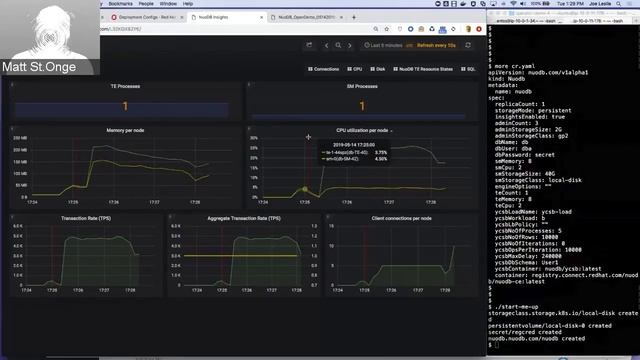Open the Last 5 minutes time picker
Viewport: 640px width, 360px height.
tap(383, 45)
